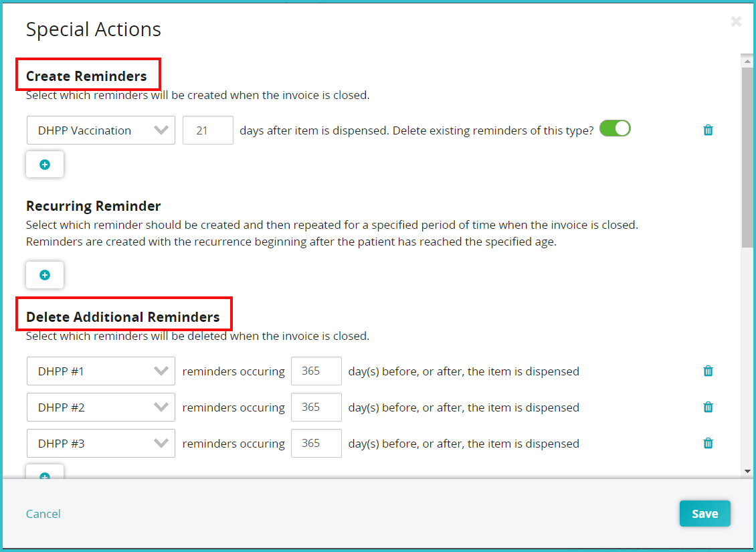Click the 365 days field for DHPP #2
Screen dimensions: 756x552
(316, 407)
